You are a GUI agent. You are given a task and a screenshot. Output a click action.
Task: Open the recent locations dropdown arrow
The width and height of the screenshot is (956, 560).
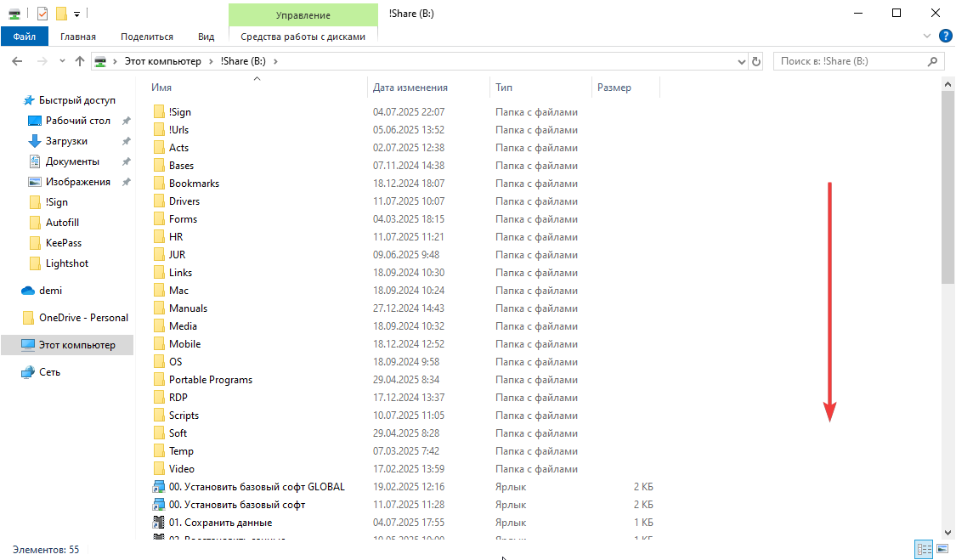pyautogui.click(x=62, y=61)
